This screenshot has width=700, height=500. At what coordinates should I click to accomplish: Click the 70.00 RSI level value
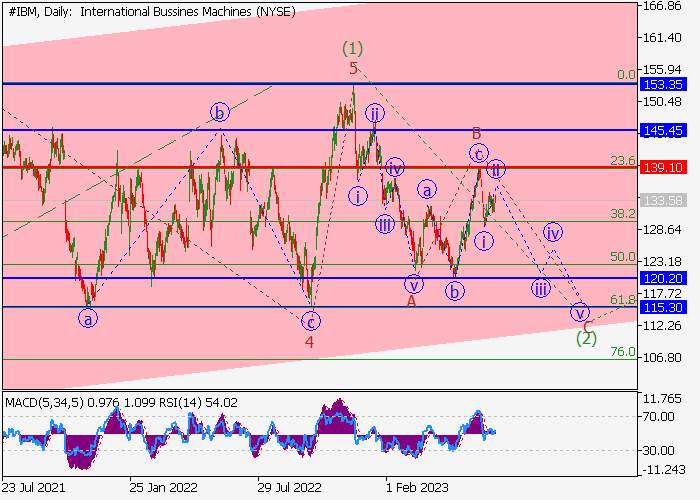[x=658, y=417]
